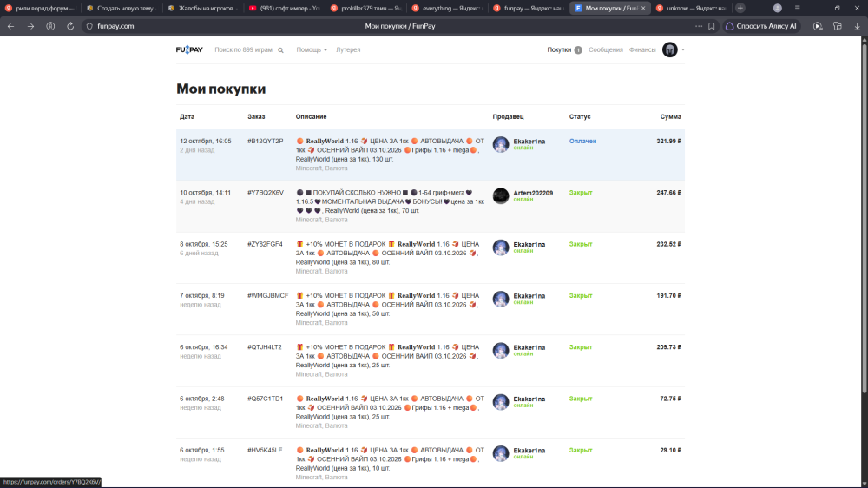This screenshot has width=868, height=488.
Task: Click Artem202209 seller avatar
Action: (x=501, y=196)
